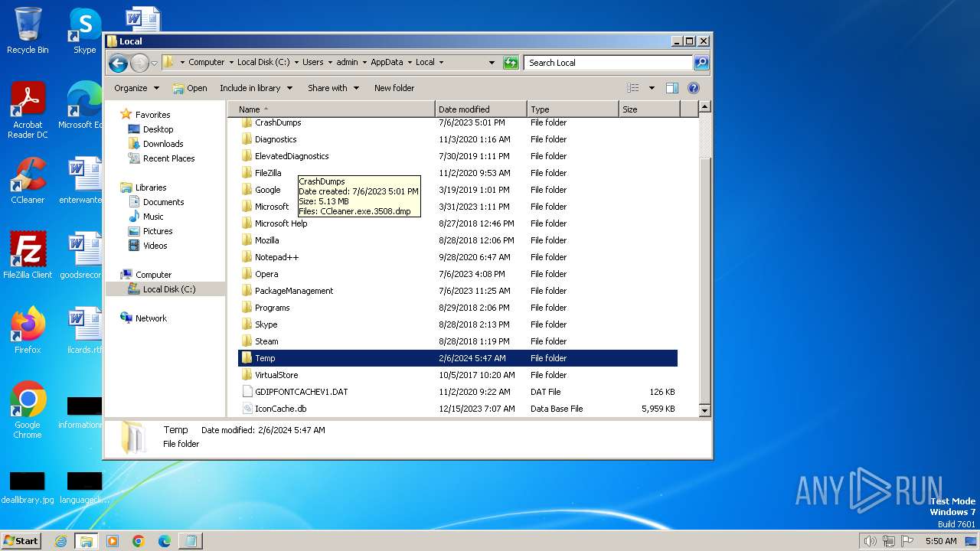Launch Internet Explorer from the taskbar
The width and height of the screenshot is (980, 551).
coord(60,541)
